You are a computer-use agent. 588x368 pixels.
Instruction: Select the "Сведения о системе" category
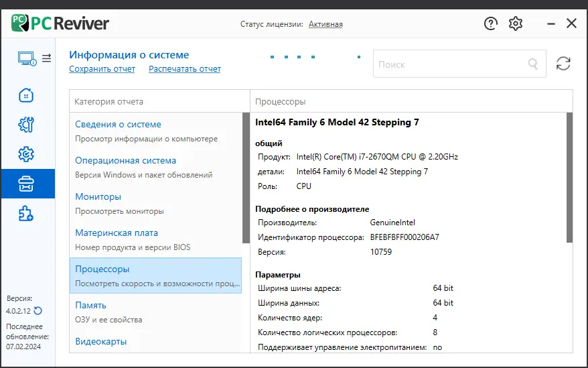118,124
